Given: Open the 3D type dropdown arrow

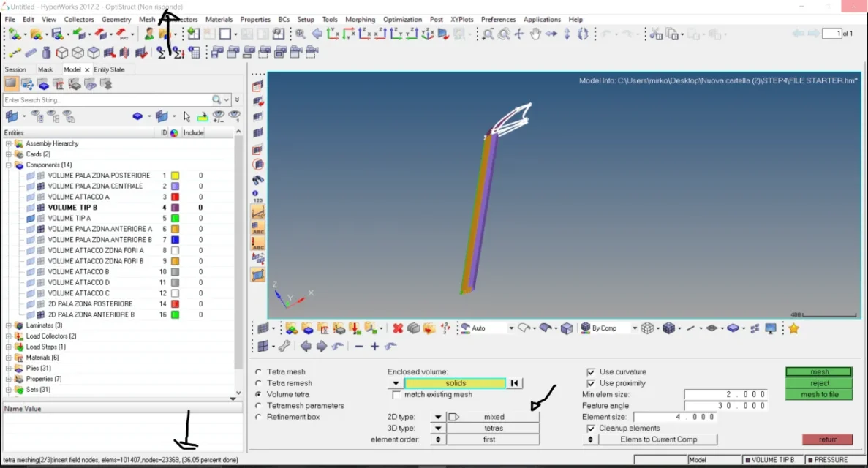Looking at the screenshot, I should [438, 428].
